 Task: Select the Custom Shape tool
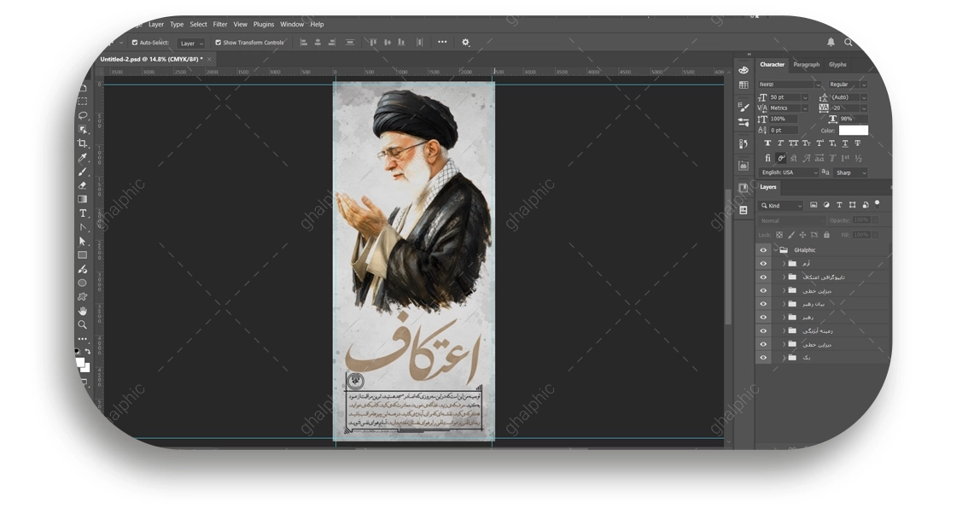(x=83, y=297)
